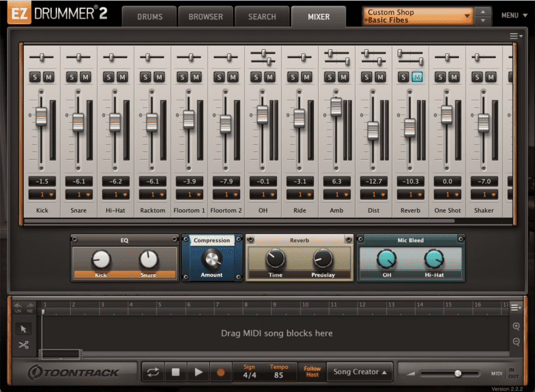535x392 pixels.
Task: Click the Snare channel pan slider
Action: (79, 57)
